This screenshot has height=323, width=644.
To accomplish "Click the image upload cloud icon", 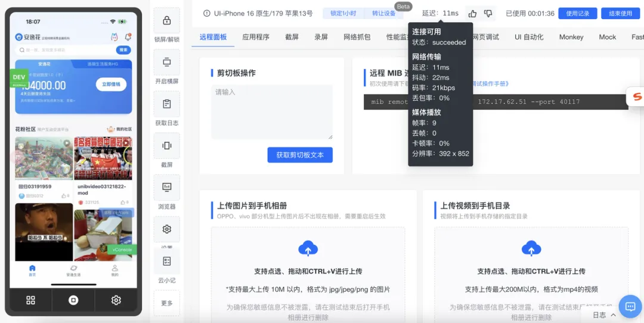I will [308, 249].
